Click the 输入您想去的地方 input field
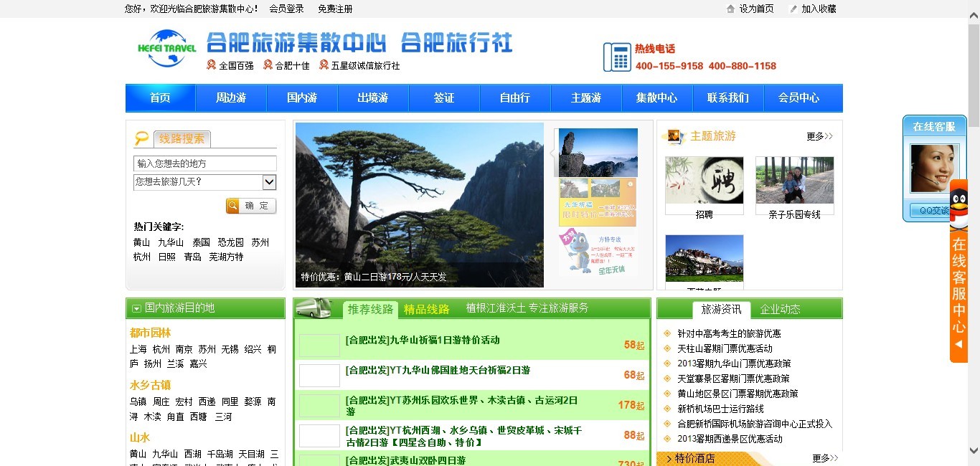The height and width of the screenshot is (466, 980). click(x=204, y=163)
